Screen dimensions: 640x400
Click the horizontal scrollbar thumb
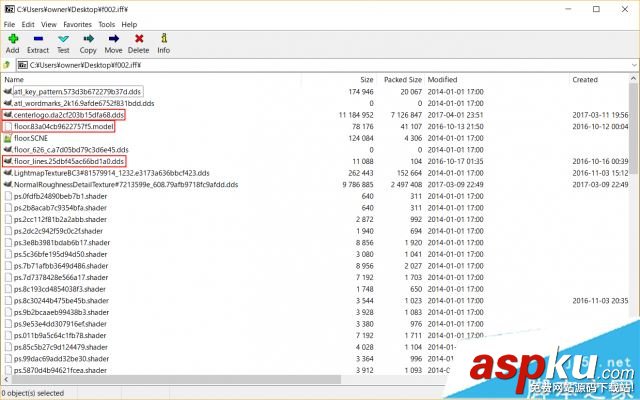(x=176, y=380)
